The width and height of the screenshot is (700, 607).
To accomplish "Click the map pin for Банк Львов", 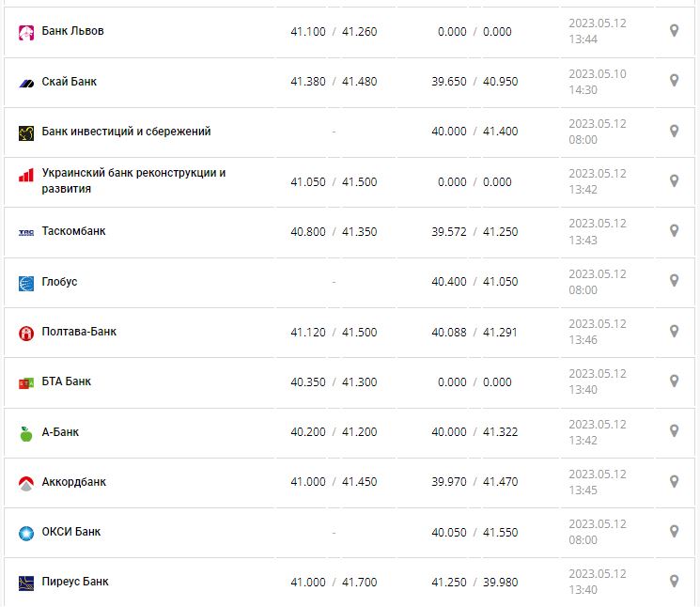I will [x=674, y=31].
